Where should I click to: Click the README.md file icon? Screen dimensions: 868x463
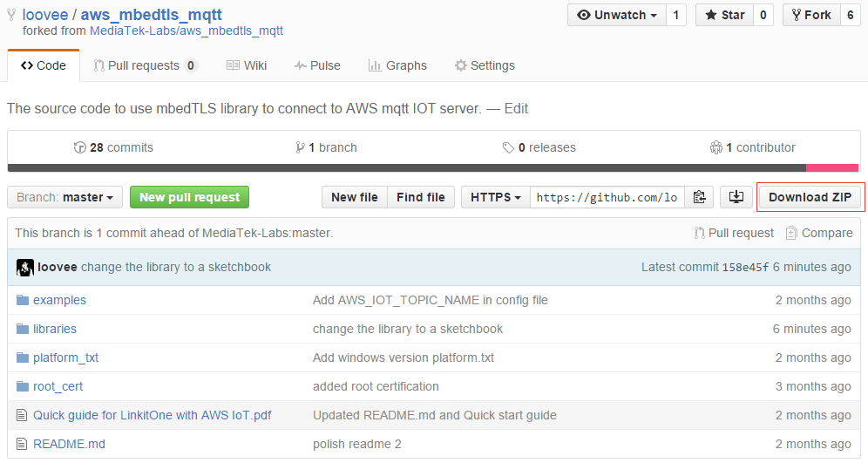point(22,444)
